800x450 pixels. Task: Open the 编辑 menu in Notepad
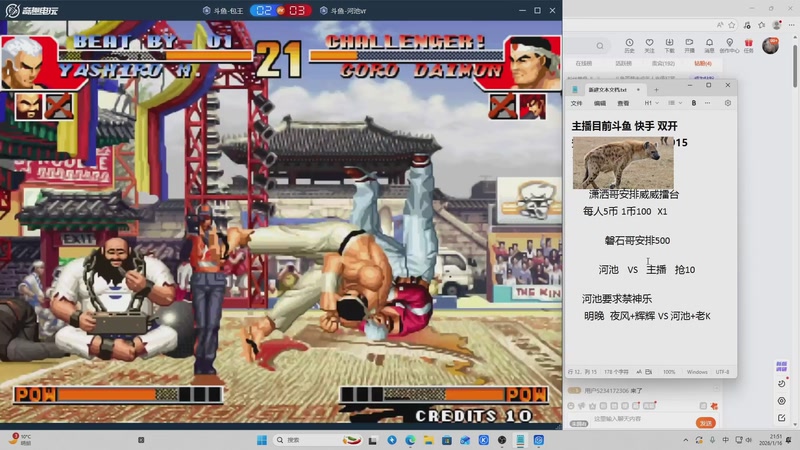pyautogui.click(x=600, y=103)
